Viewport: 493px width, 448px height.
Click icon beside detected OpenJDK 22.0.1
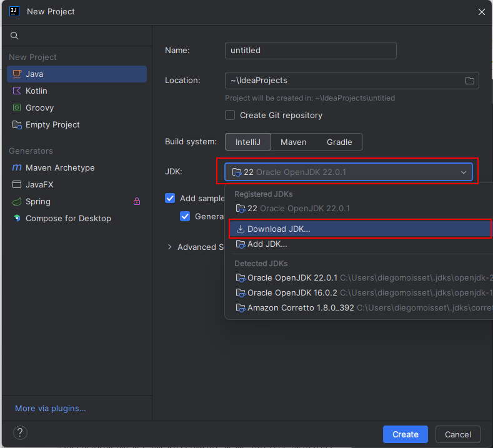click(x=241, y=278)
